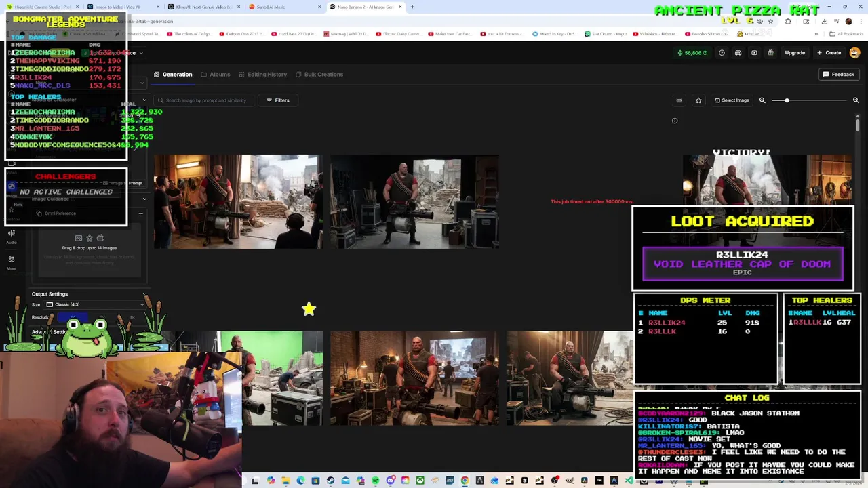The height and width of the screenshot is (488, 868).
Task: Open Star Citizen - Imgur bookmark
Action: tap(607, 34)
